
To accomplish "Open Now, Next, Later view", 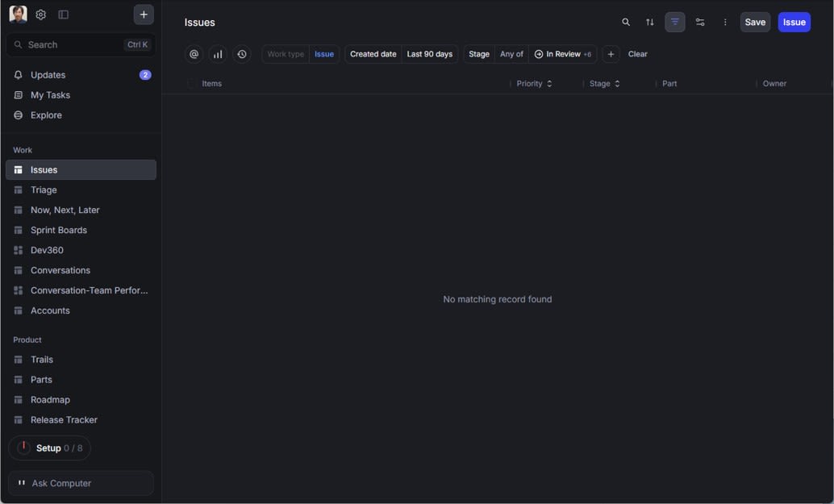I will (x=81, y=210).
